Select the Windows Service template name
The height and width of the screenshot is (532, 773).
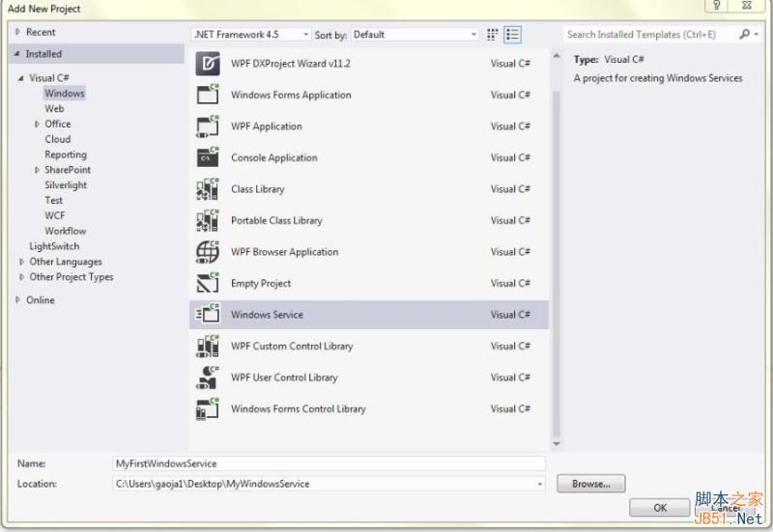[x=267, y=315]
